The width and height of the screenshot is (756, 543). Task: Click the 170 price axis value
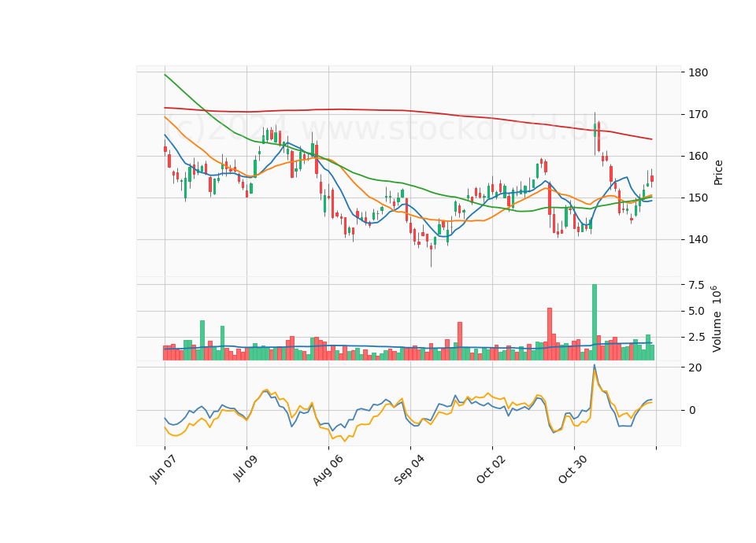click(699, 115)
